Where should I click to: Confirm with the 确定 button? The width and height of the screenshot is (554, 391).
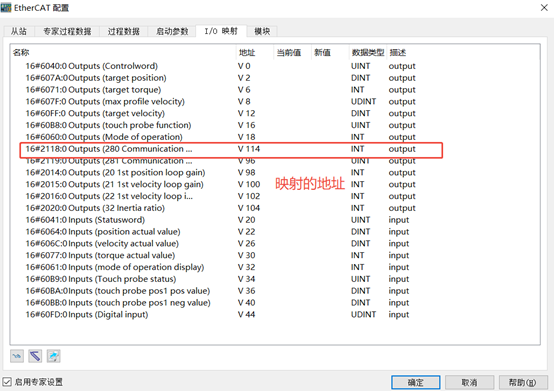pos(416,382)
